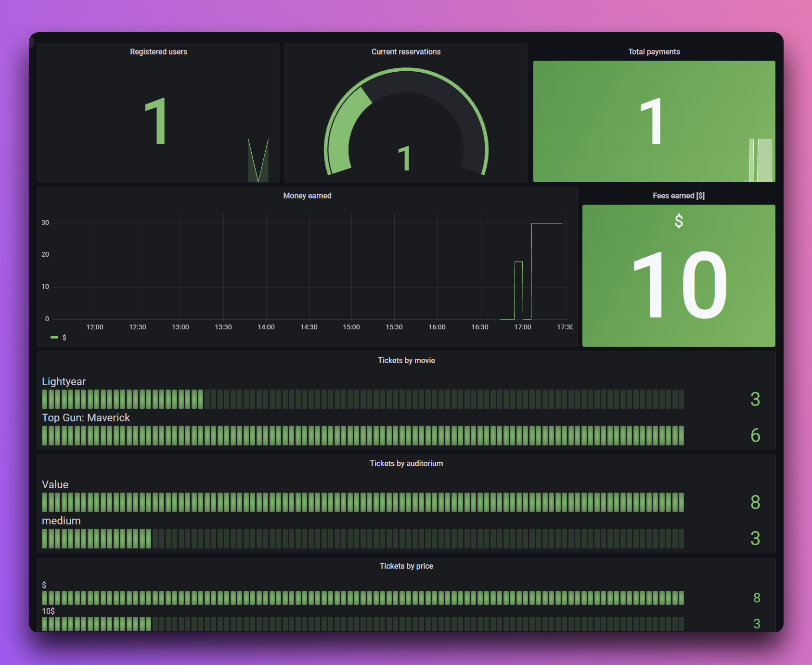The height and width of the screenshot is (665, 812).
Task: Click the $ symbol above Fees earned value
Action: pyautogui.click(x=679, y=221)
